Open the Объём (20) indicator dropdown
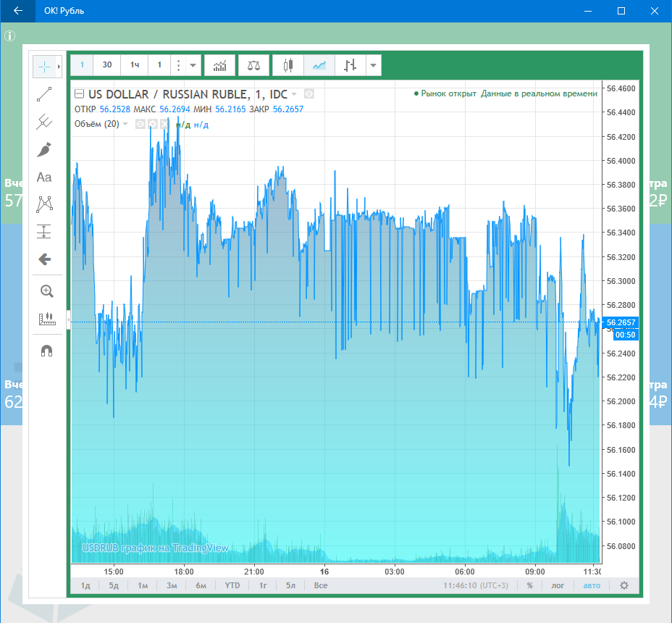This screenshot has height=623, width=672. click(125, 124)
